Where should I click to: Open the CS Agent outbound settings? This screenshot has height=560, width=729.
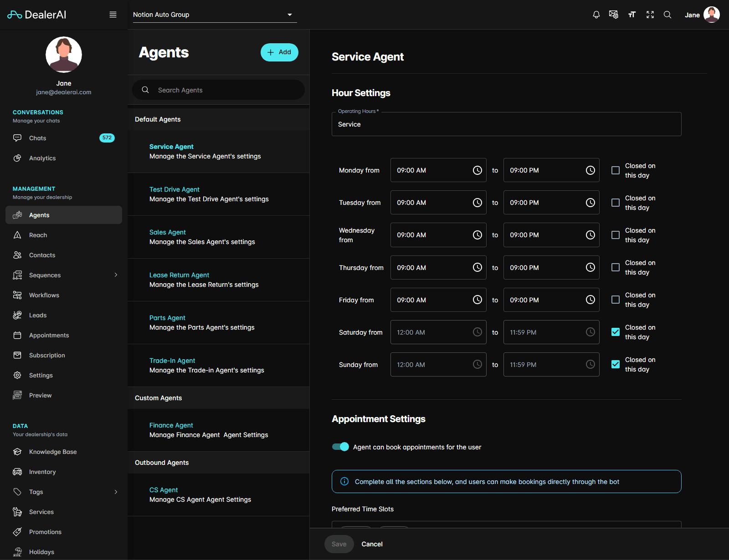point(219,495)
